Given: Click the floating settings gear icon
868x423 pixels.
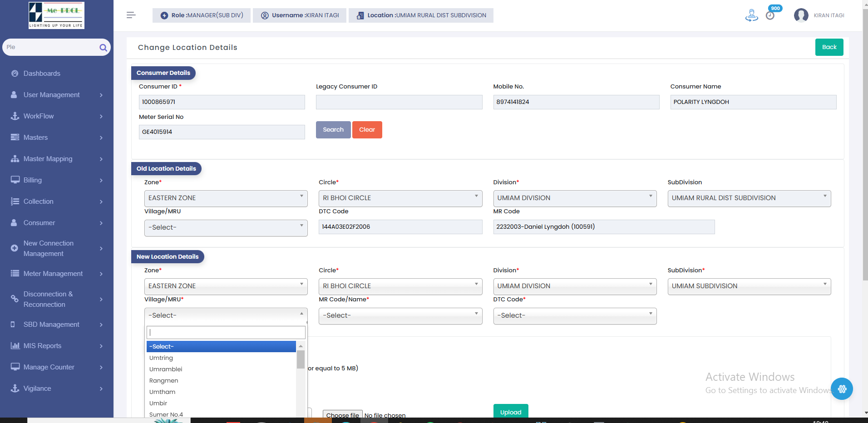Looking at the screenshot, I should tap(842, 389).
